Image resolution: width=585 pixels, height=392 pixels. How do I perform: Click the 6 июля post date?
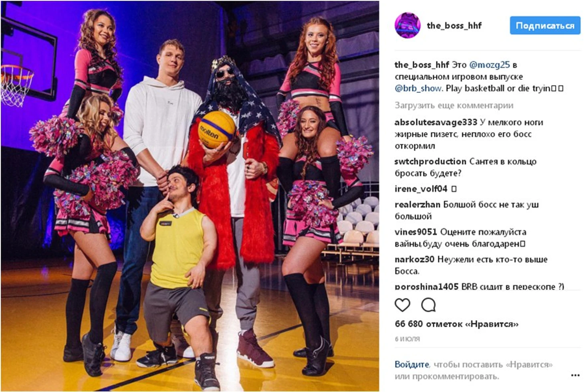coord(407,339)
